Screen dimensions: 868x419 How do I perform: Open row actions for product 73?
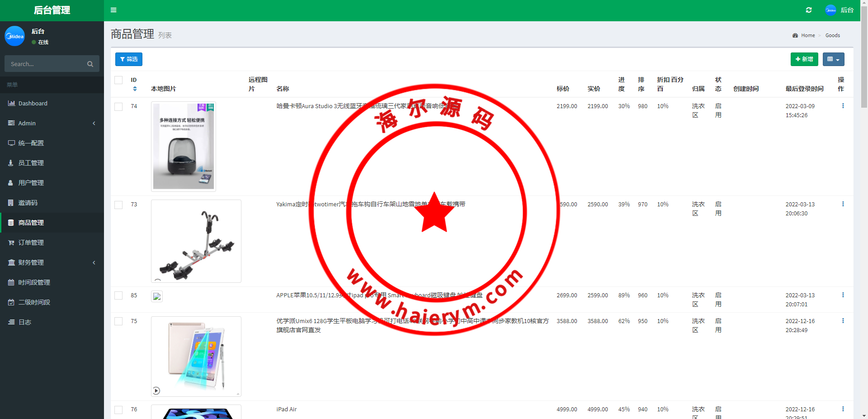[x=843, y=204]
